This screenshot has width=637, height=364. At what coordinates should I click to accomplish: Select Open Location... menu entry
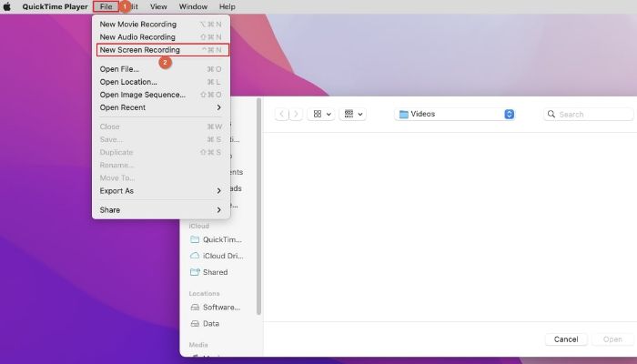coord(161,82)
